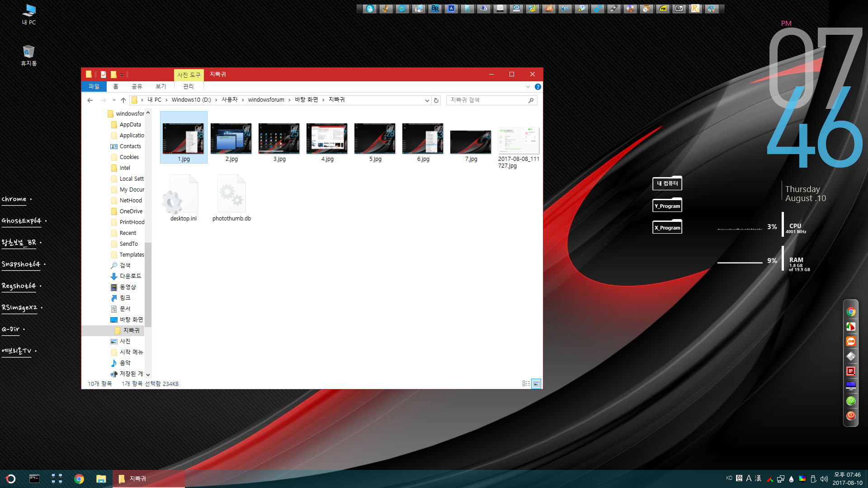Viewport: 868px width, 488px height.
Task: Select the AppData folder in tree
Action: (x=130, y=125)
